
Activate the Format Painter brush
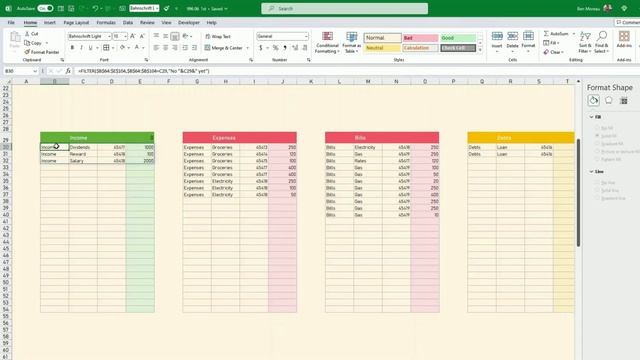42,52
